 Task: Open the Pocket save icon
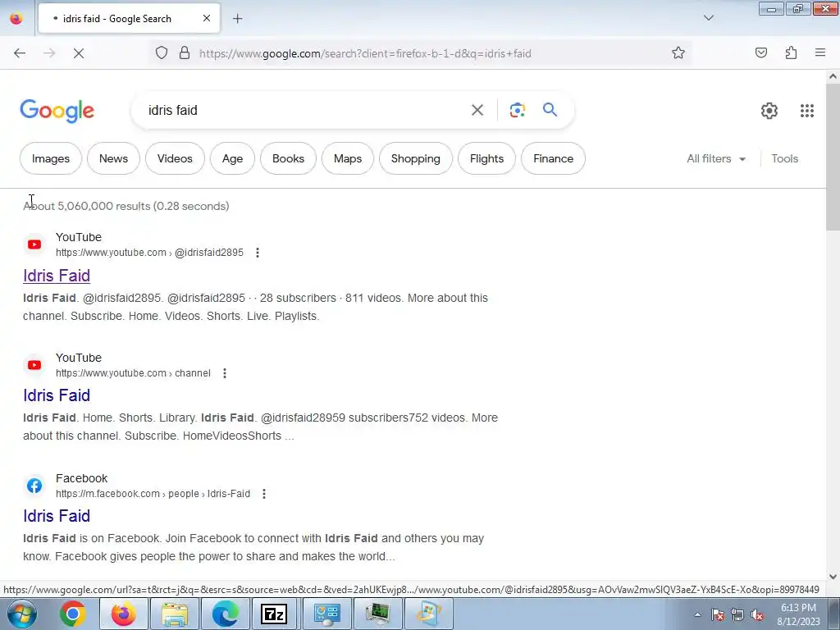coord(760,53)
